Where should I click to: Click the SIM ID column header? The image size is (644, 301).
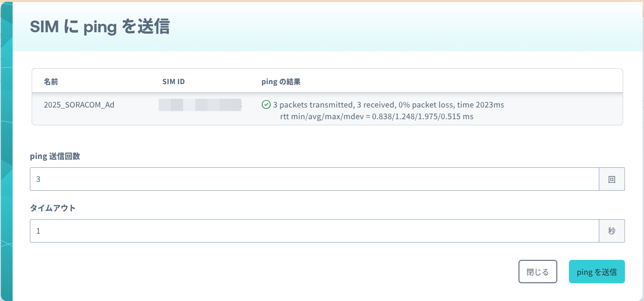174,82
